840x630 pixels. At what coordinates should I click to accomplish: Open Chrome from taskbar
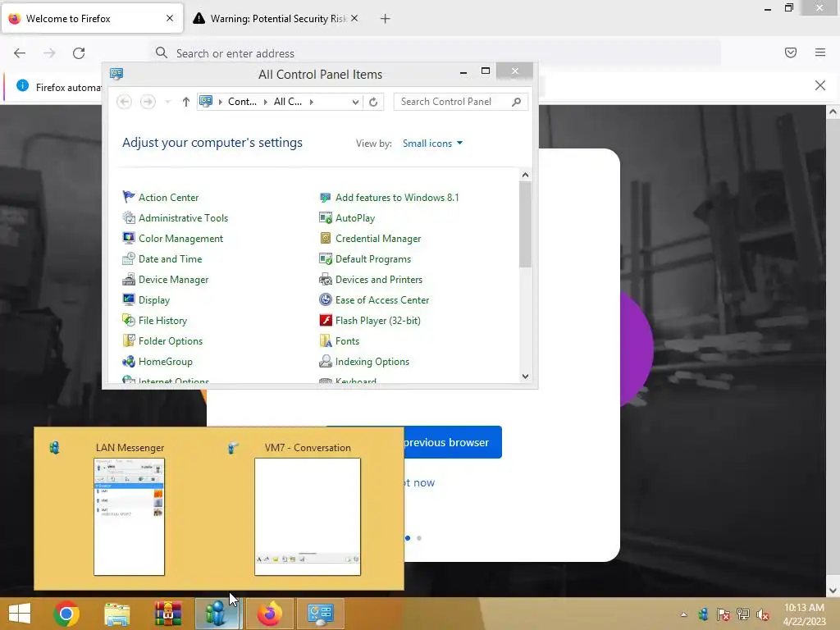click(x=66, y=614)
